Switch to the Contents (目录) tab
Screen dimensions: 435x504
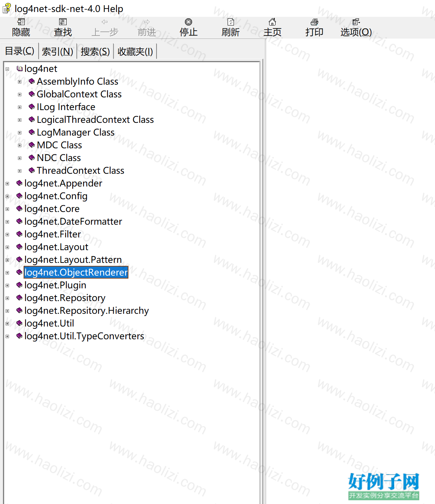click(19, 51)
